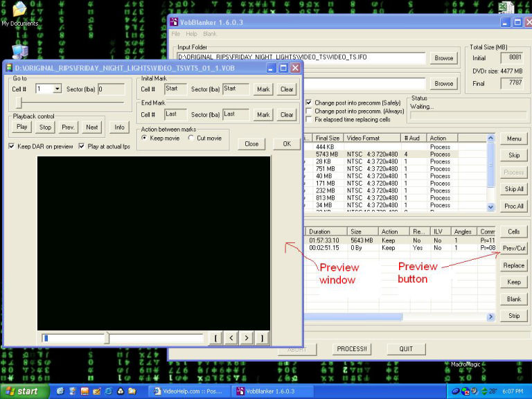Toggle Change post into precomm (Always) checkbox
This screenshot has height=399, width=532.
pos(309,111)
